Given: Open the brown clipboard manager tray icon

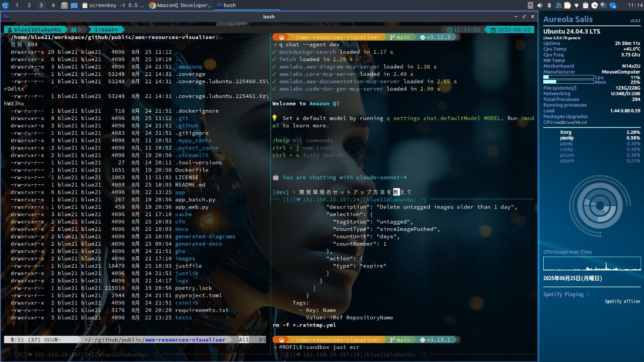Looking at the screenshot, I should (586, 6).
